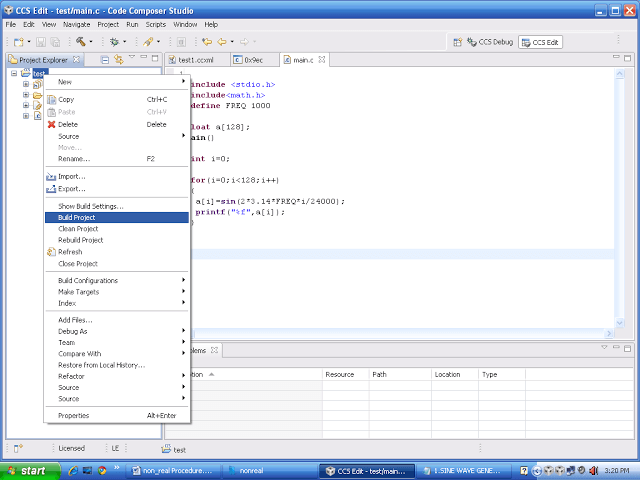This screenshot has height=480, width=640.
Task: Click the Open Perspective icon
Action: click(458, 42)
